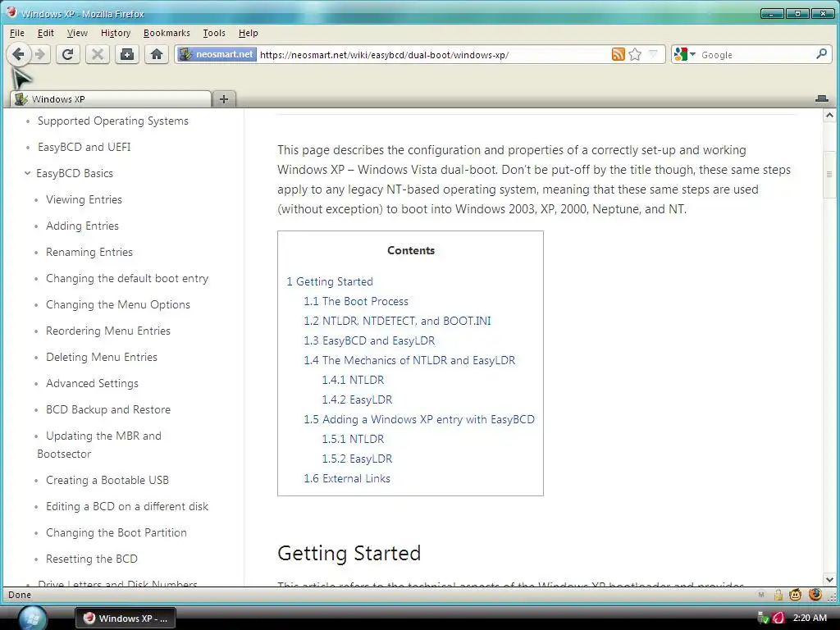Open the Adding Entries sidebar page
This screenshot has height=630, width=840.
(x=83, y=226)
